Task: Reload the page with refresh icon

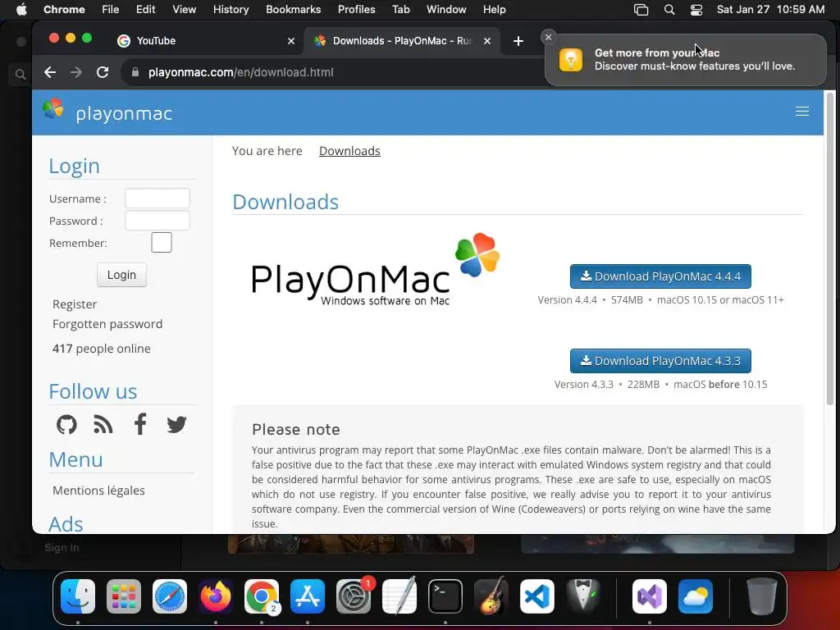Action: click(103, 72)
